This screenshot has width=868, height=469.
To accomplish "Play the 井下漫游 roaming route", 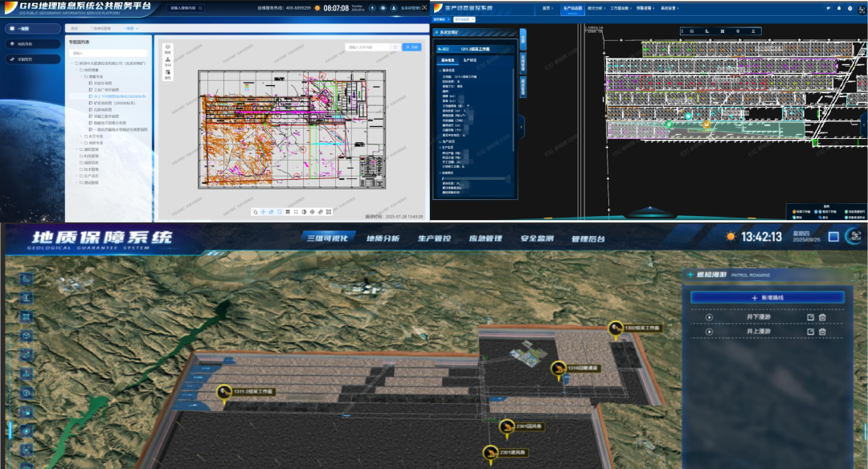I will (x=709, y=317).
